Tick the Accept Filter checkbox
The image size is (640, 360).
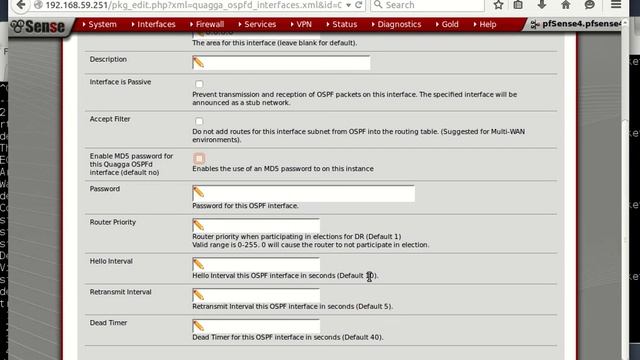(x=199, y=121)
